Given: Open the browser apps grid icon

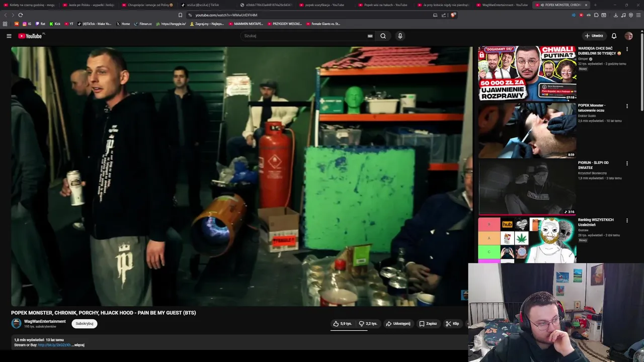Looking at the screenshot, I should point(5,24).
